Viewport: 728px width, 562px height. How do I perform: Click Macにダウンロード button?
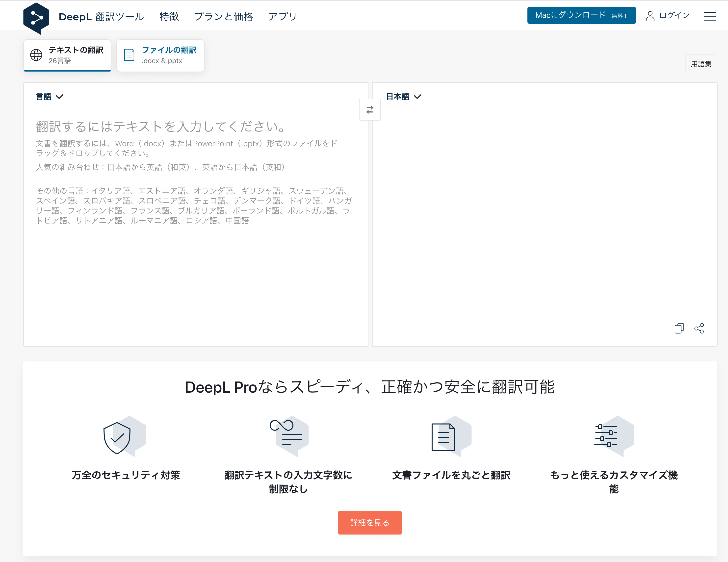(581, 15)
